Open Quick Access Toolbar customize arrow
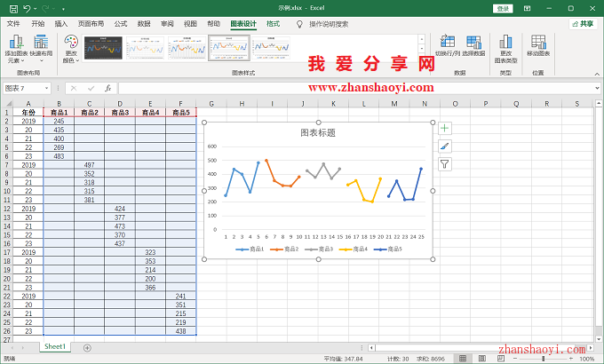The height and width of the screenshot is (364, 604). click(x=63, y=9)
